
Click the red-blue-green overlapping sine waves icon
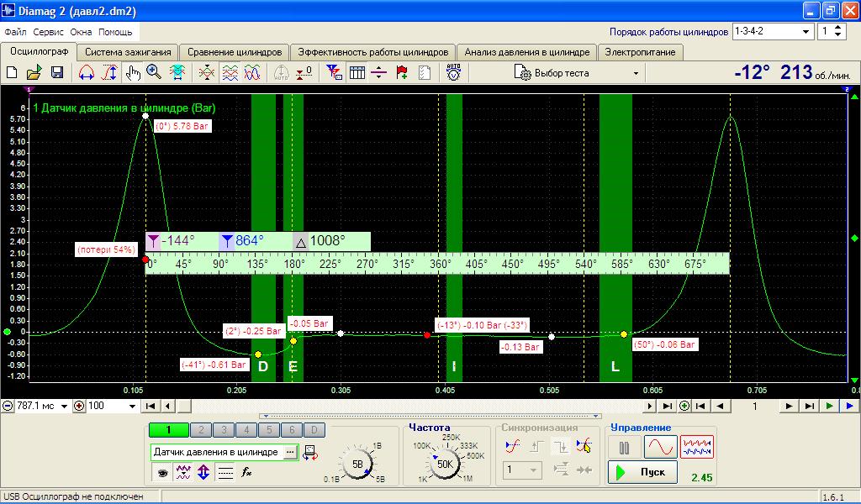(252, 72)
